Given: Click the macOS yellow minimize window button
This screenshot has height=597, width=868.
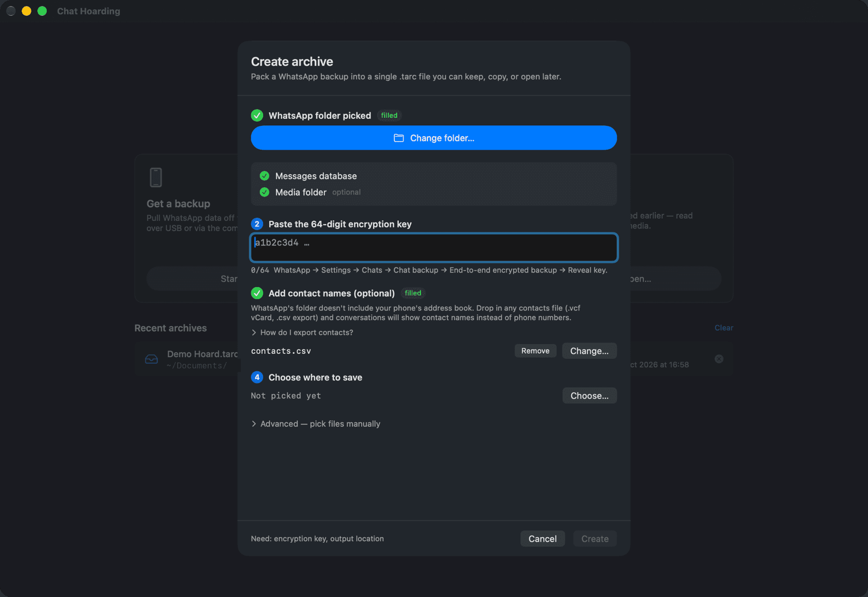Looking at the screenshot, I should (26, 11).
